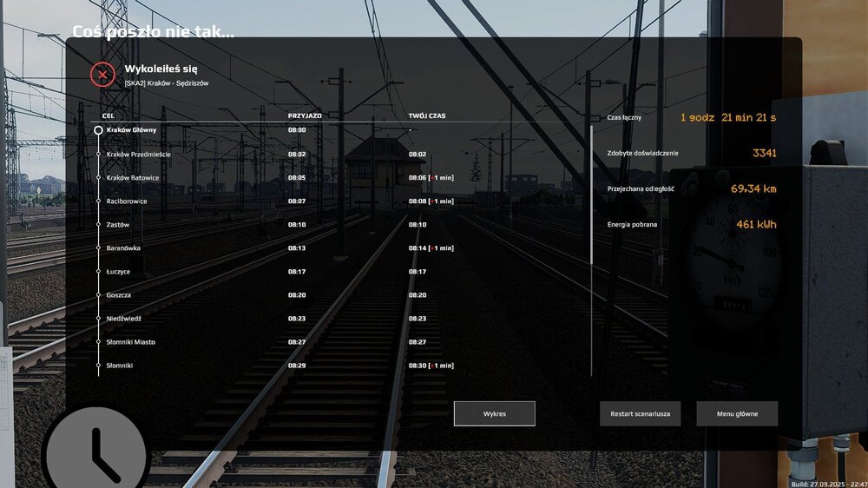This screenshot has width=868, height=488.
Task: Open the Wykres chart button
Action: (494, 413)
